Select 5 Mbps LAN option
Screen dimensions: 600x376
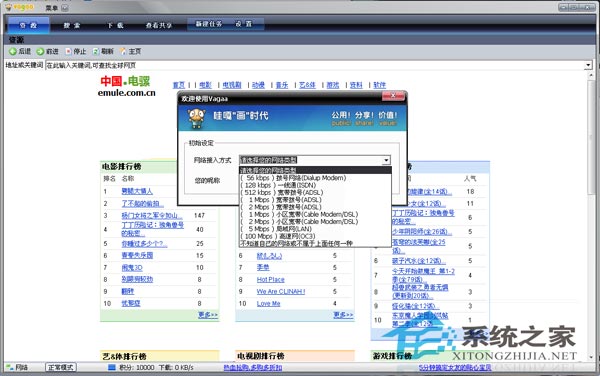tap(315, 229)
